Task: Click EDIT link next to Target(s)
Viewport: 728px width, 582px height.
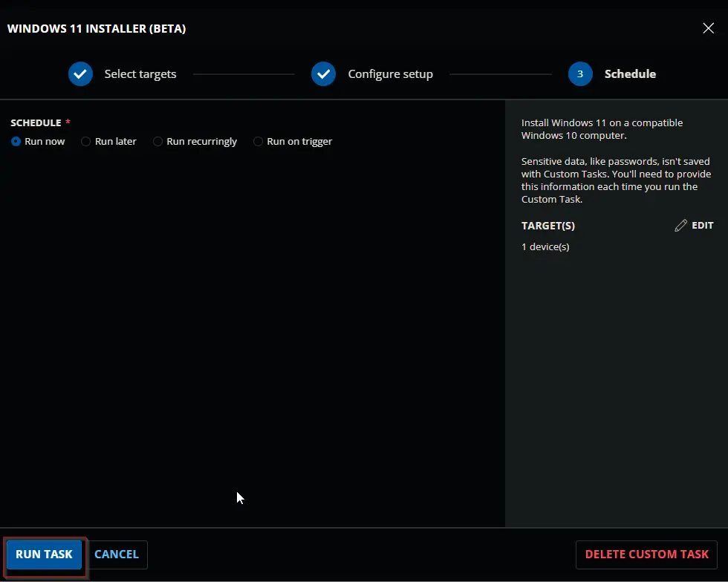Action: click(703, 226)
